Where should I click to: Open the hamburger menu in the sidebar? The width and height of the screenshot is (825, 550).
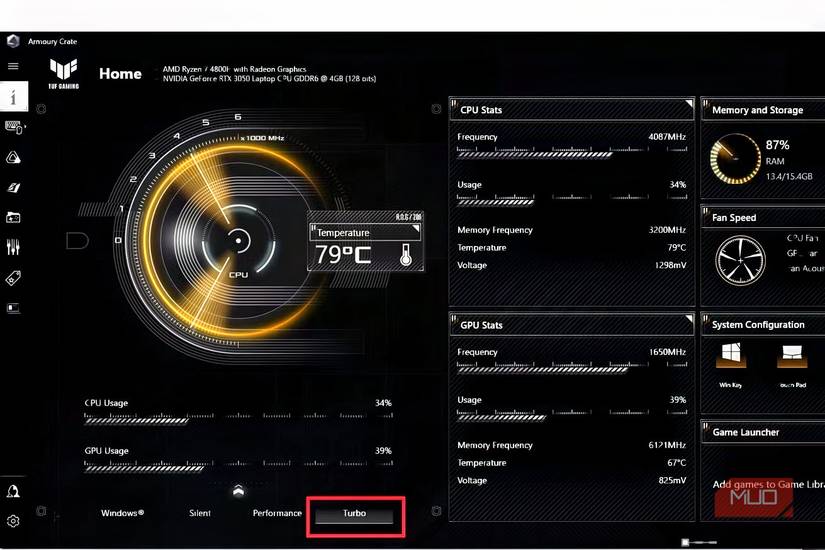click(x=13, y=66)
